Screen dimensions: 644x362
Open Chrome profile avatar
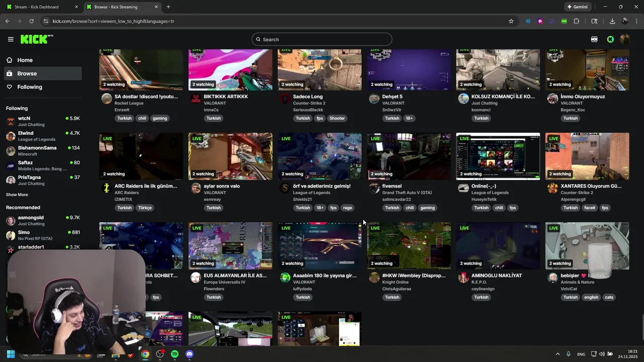coord(624,21)
